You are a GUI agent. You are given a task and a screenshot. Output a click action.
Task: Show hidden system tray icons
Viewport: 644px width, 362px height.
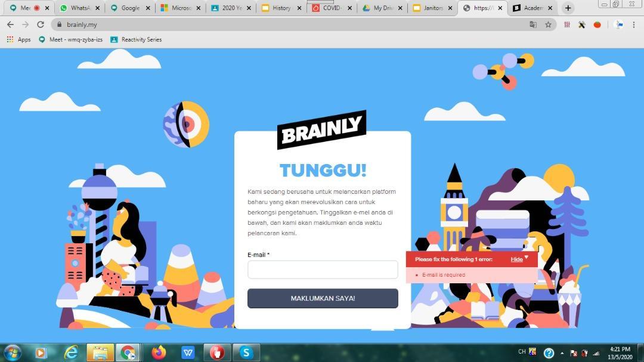click(562, 353)
